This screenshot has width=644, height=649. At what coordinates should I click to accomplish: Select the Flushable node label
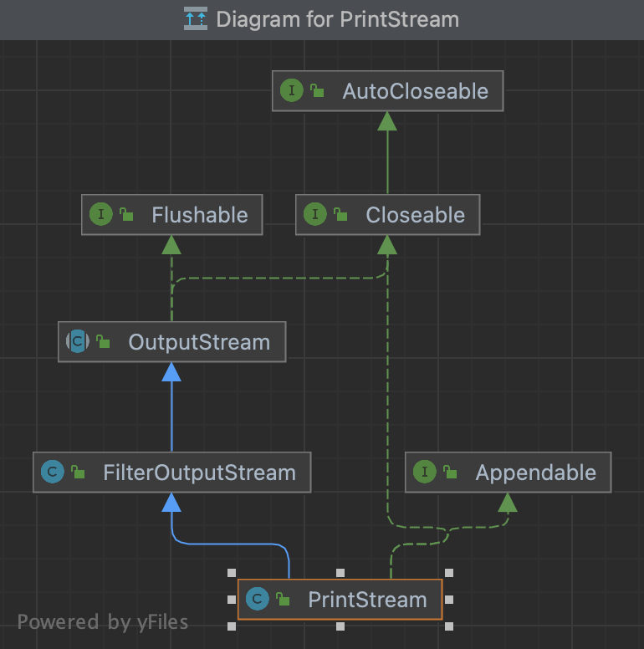tap(199, 215)
